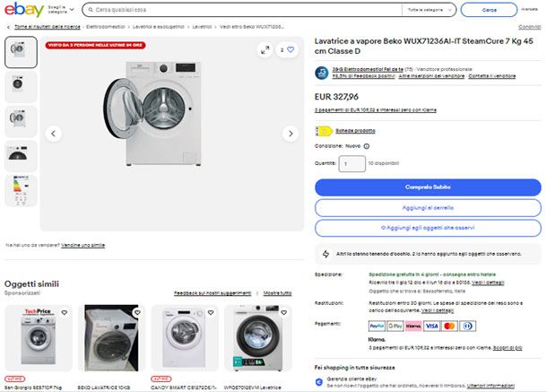
Task: Expand main image to fullscreen
Action: tap(265, 50)
